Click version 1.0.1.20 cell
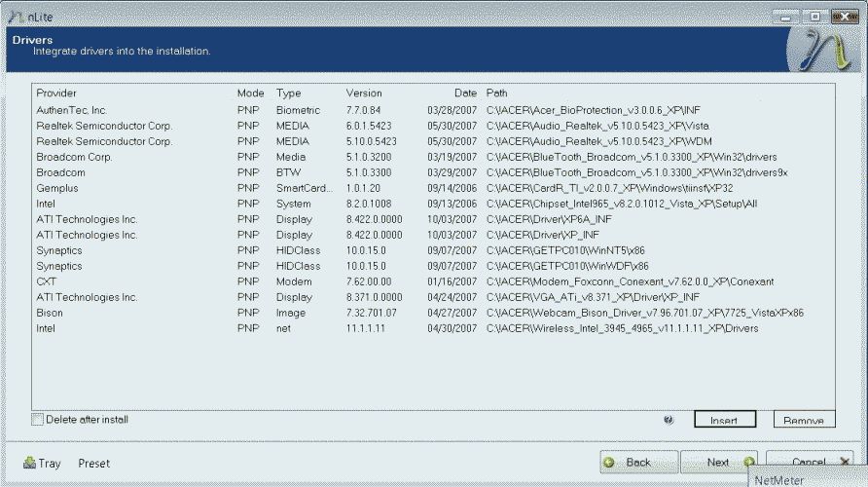 point(363,188)
